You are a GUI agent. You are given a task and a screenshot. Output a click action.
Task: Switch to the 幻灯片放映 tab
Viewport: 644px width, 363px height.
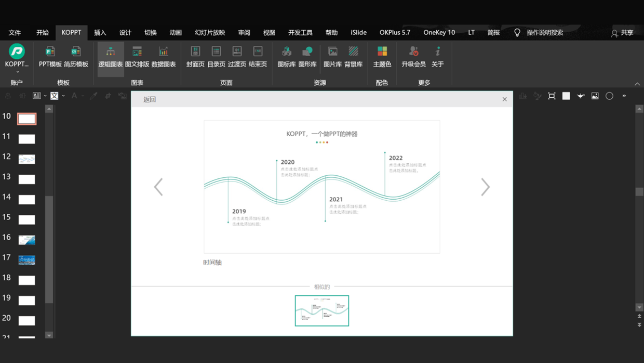click(x=210, y=33)
